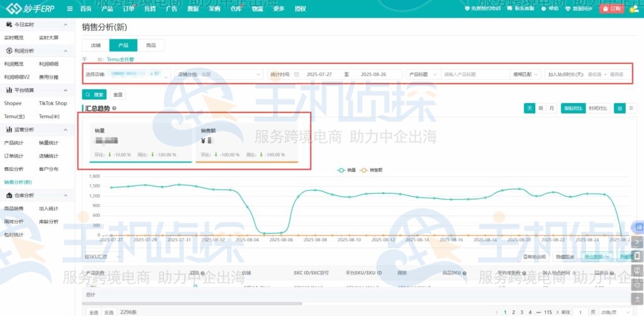644x316 pixels.
Task: Open 产品 top menu
Action: [x=107, y=9]
